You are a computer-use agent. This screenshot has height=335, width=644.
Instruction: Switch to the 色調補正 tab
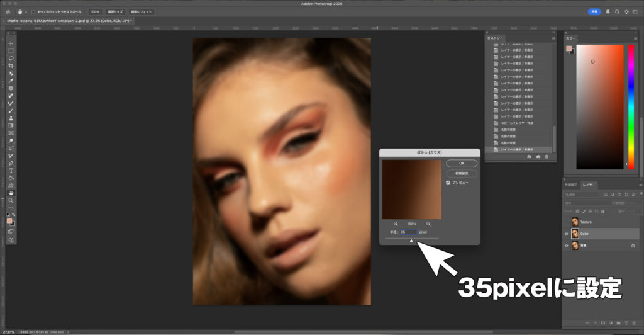(x=571, y=185)
